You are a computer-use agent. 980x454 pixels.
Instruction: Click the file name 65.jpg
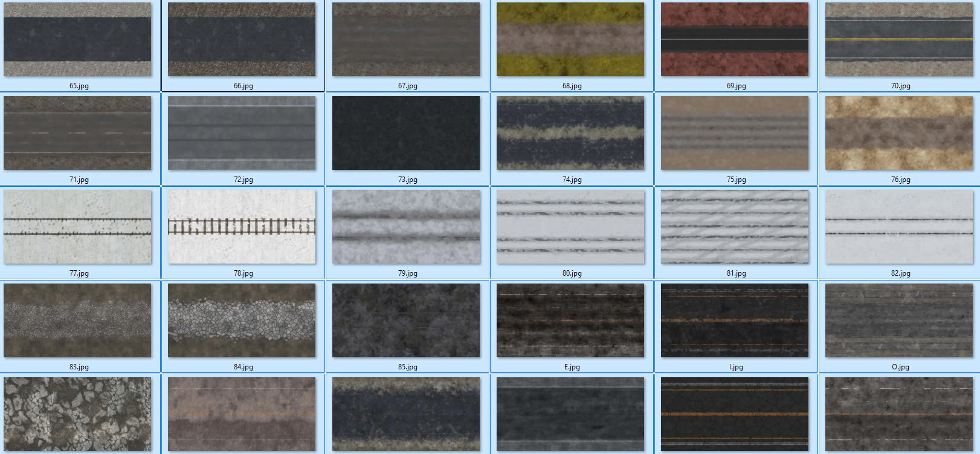[x=79, y=86]
